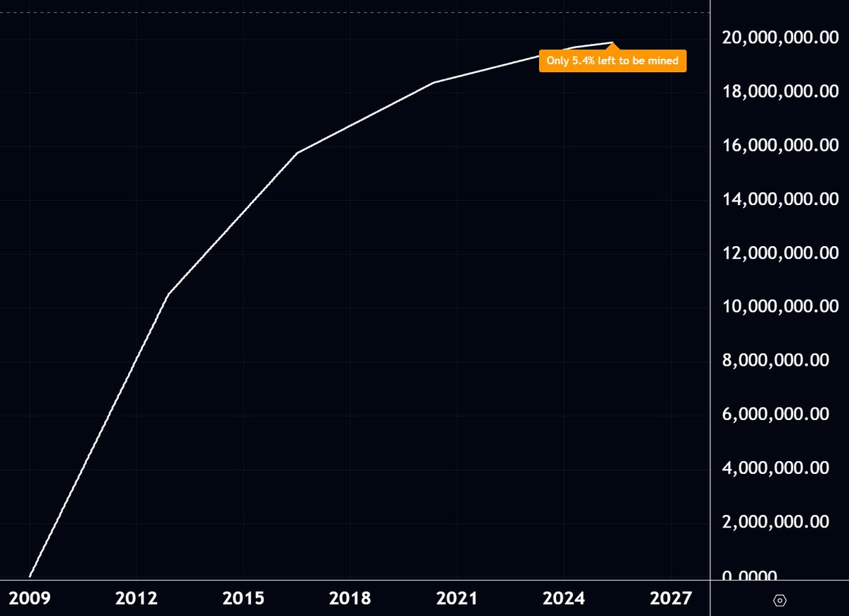Open chart settings via the hexagonal gear icon
Image resolution: width=849 pixels, height=616 pixels.
(778, 599)
